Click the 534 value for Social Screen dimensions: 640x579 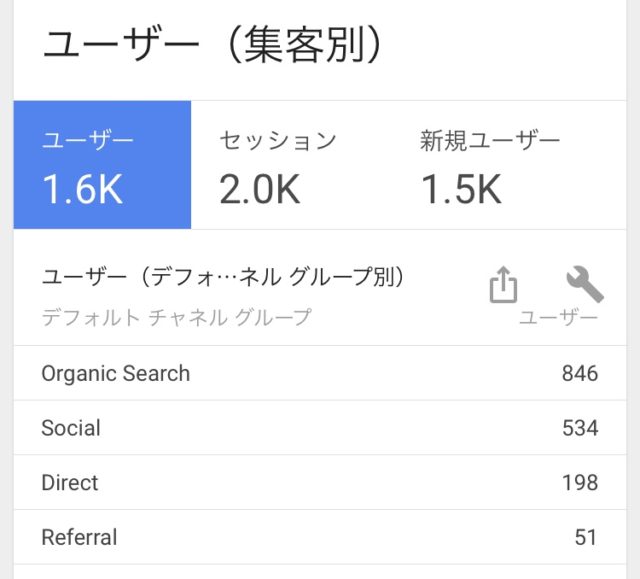580,428
